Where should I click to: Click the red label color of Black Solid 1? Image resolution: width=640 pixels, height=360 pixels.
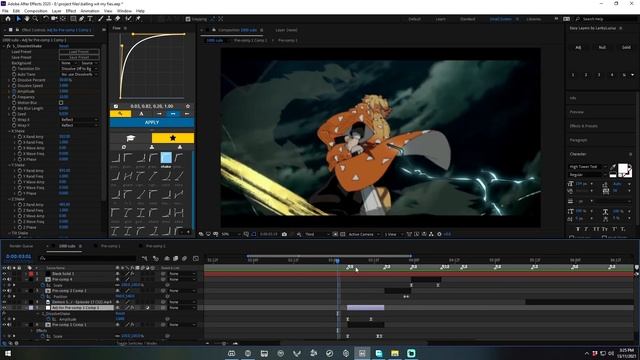[x=31, y=274]
